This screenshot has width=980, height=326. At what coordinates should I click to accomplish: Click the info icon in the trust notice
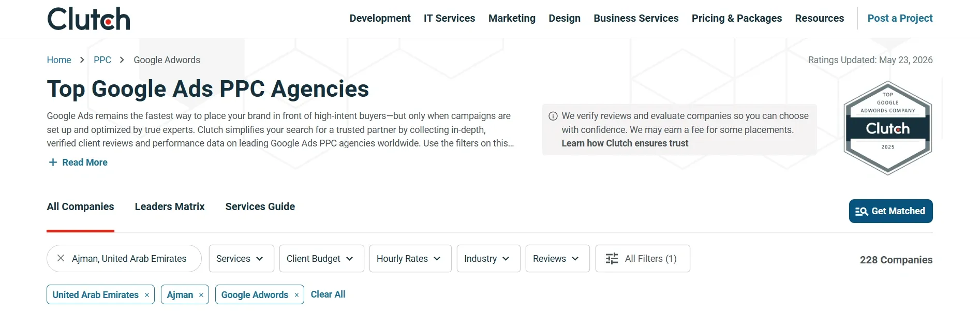[x=553, y=116]
